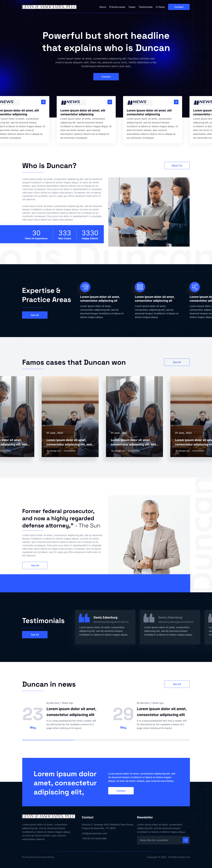Open the news article dated 29 May
Image resolution: width=212 pixels, height=868 pixels.
point(162,712)
